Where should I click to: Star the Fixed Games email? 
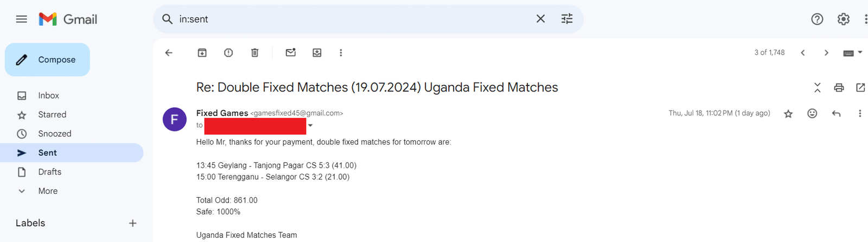(788, 114)
